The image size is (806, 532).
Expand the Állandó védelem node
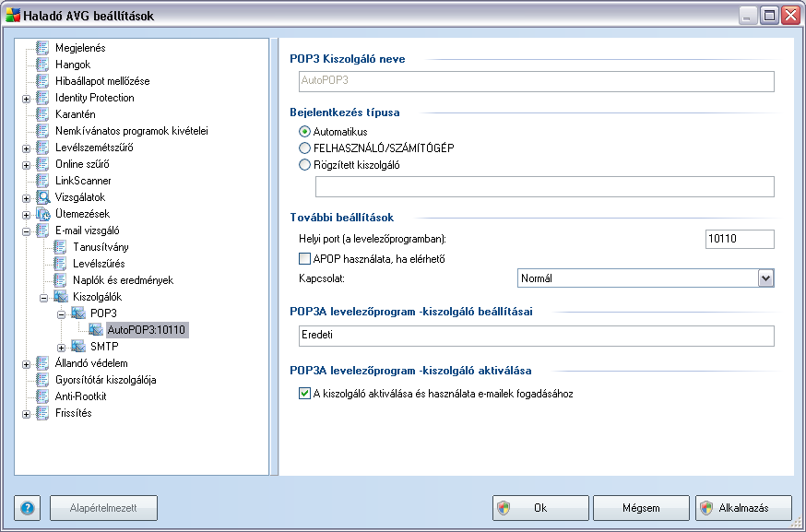[26, 364]
